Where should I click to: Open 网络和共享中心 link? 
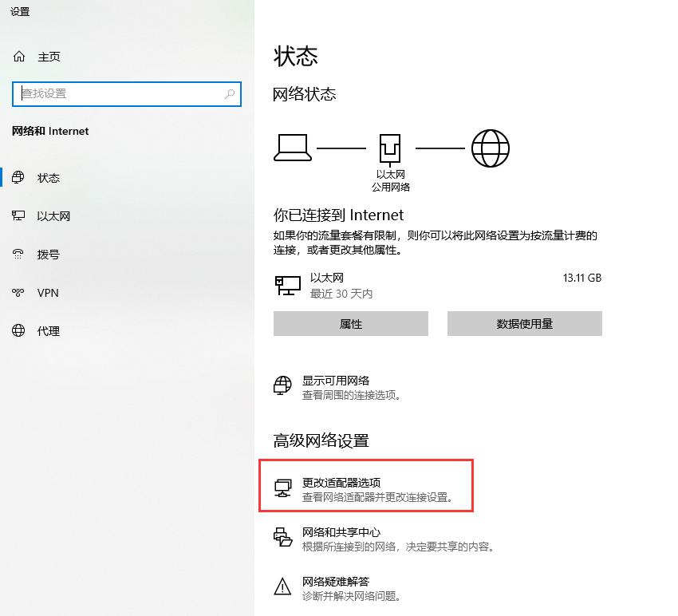[x=341, y=532]
